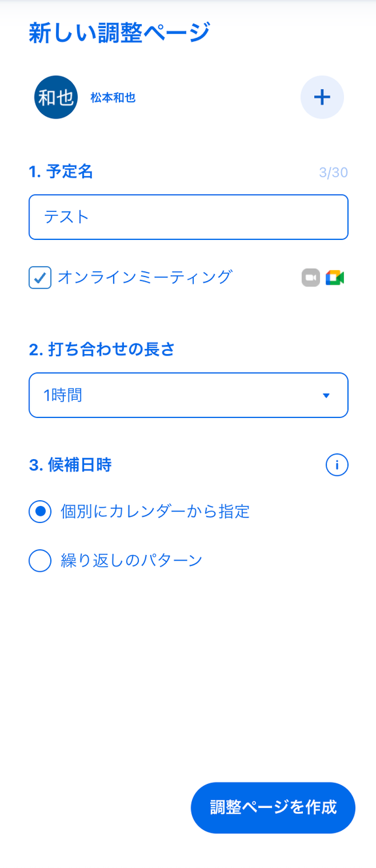Select the Google Meet icon
Image resolution: width=376 pixels, height=868 pixels.
point(336,277)
